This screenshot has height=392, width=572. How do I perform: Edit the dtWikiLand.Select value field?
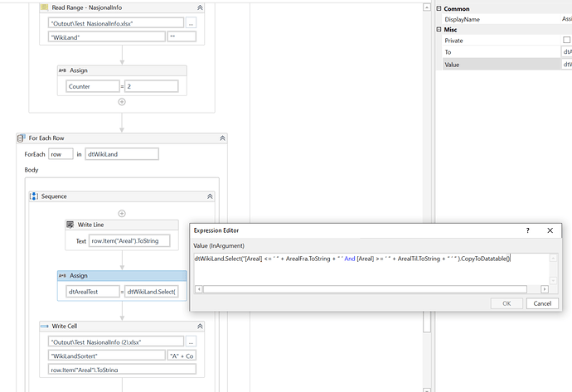tap(152, 292)
